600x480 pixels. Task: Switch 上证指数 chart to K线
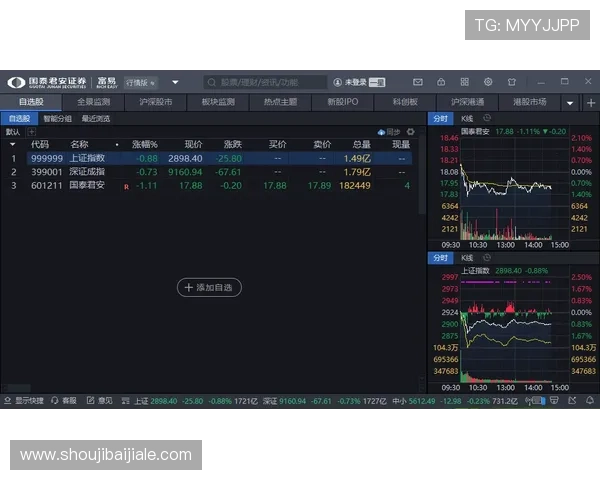click(x=467, y=258)
